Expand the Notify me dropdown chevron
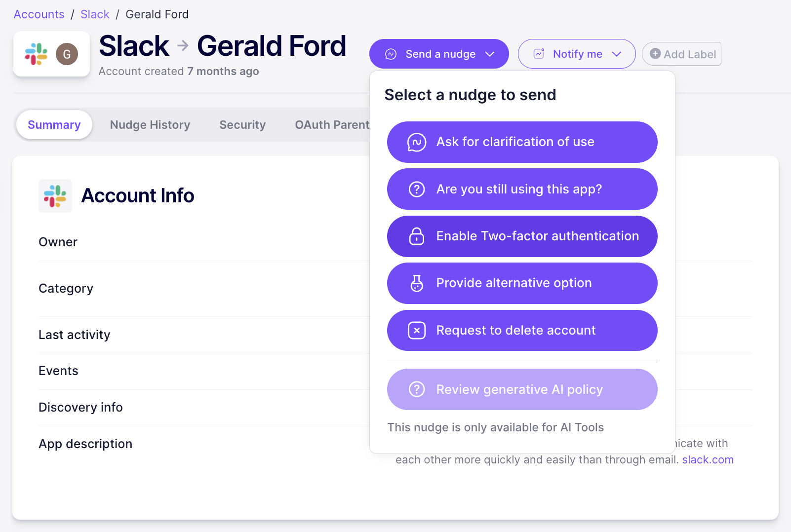This screenshot has height=532, width=791. click(617, 54)
